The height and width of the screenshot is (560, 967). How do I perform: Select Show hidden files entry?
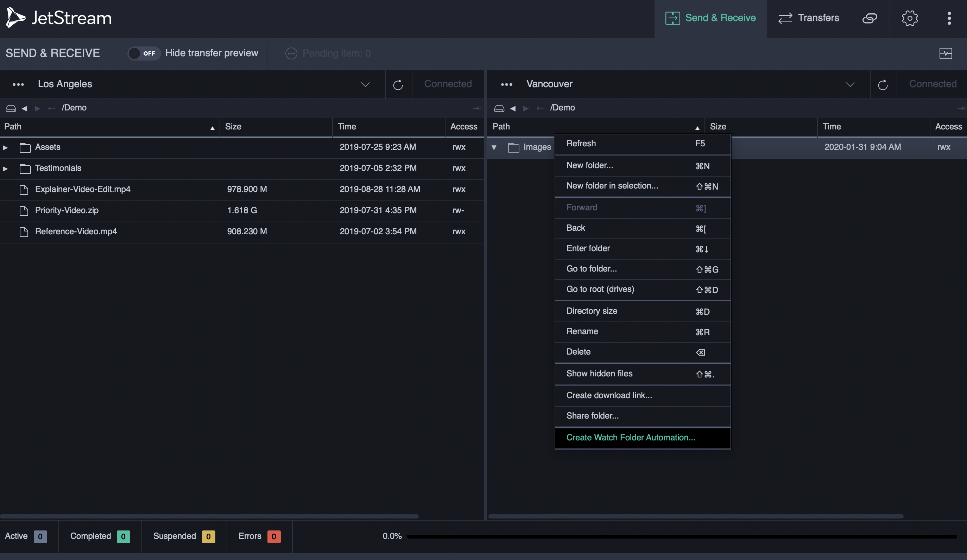coord(642,374)
